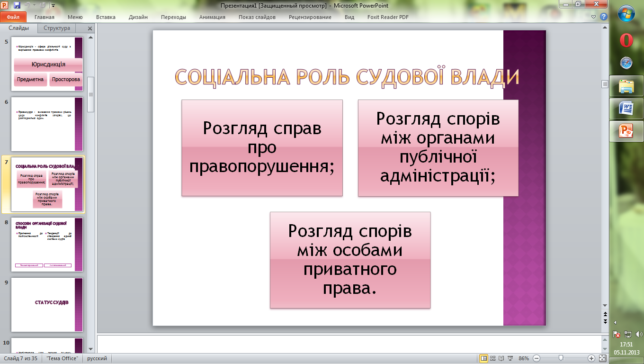
Task: Open the Windows Start orb
Action: [x=626, y=13]
